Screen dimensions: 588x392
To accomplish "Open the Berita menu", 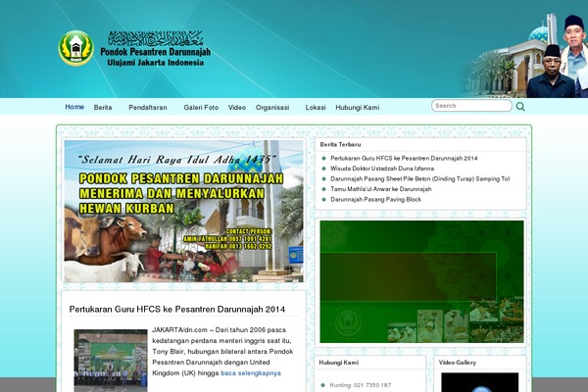I will click(x=103, y=107).
